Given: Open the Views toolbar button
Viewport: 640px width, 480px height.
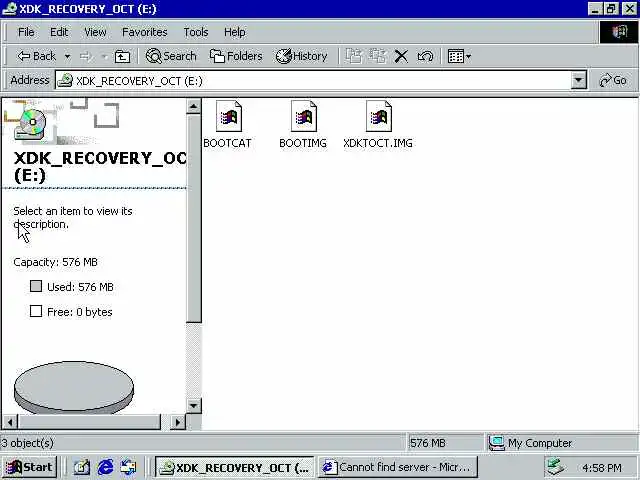Looking at the screenshot, I should pyautogui.click(x=459, y=56).
